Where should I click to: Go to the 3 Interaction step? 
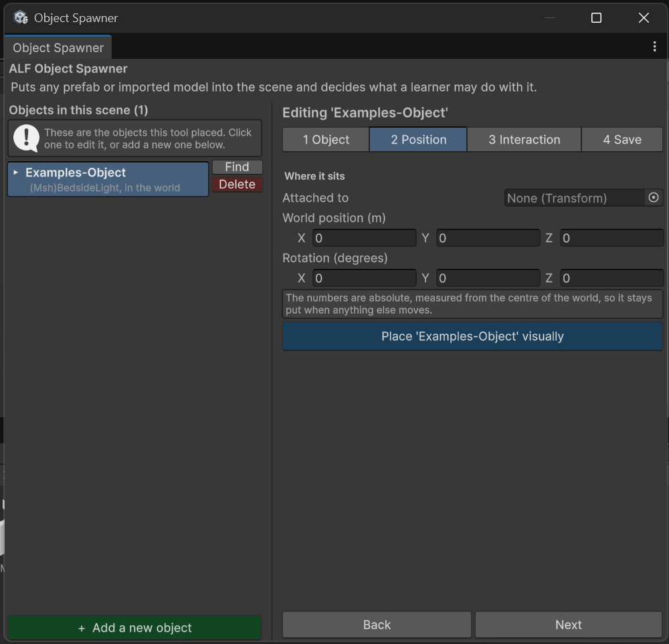point(524,140)
